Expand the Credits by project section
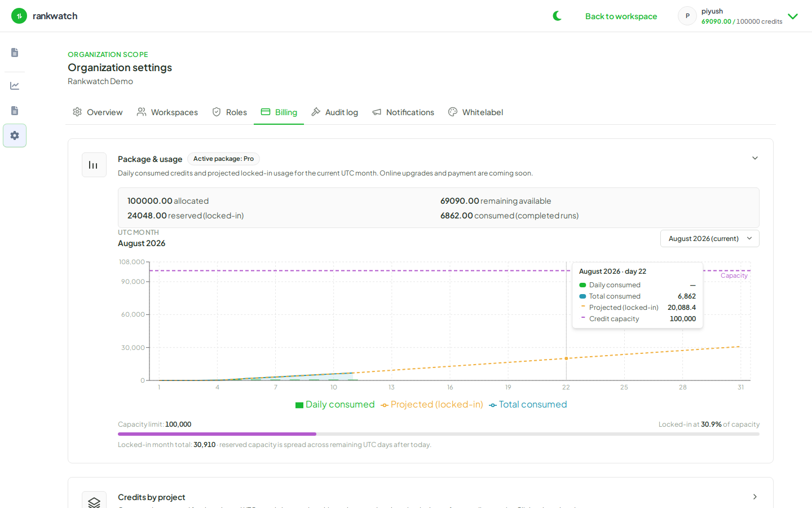Screen dimensions: 812x508 (755, 497)
